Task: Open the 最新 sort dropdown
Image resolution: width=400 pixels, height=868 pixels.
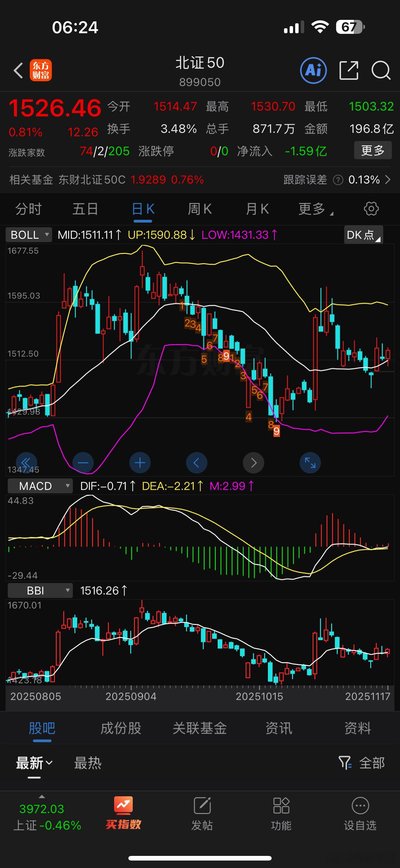Action: 34,763
